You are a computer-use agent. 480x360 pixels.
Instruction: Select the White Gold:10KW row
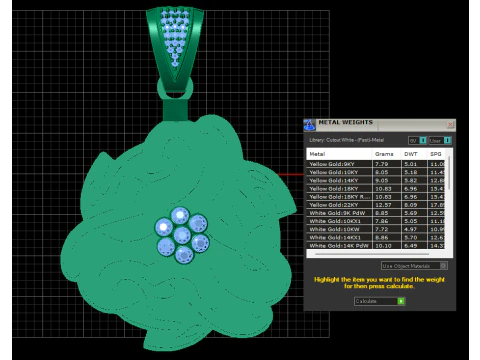click(376, 229)
